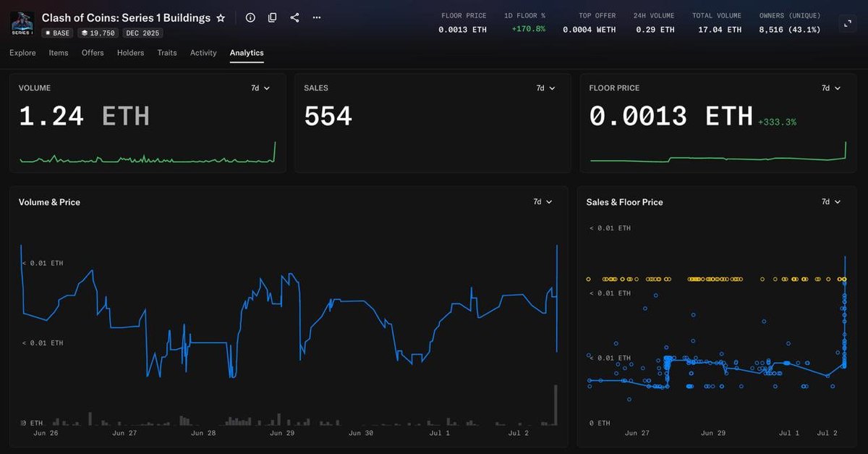Click the 554 sales figure
The height and width of the screenshot is (454, 868).
328,117
